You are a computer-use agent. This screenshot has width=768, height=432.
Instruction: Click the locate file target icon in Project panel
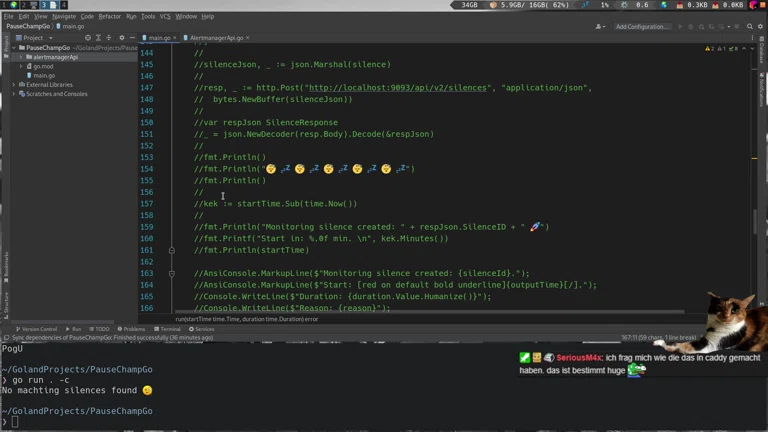(87, 38)
